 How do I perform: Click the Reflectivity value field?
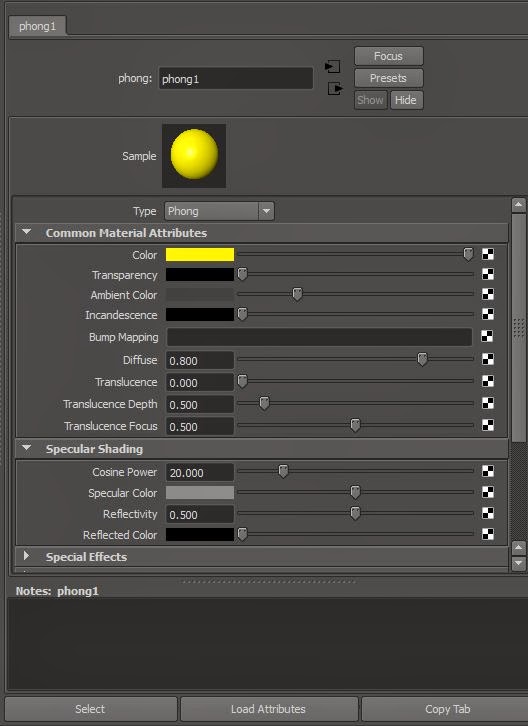coord(200,514)
